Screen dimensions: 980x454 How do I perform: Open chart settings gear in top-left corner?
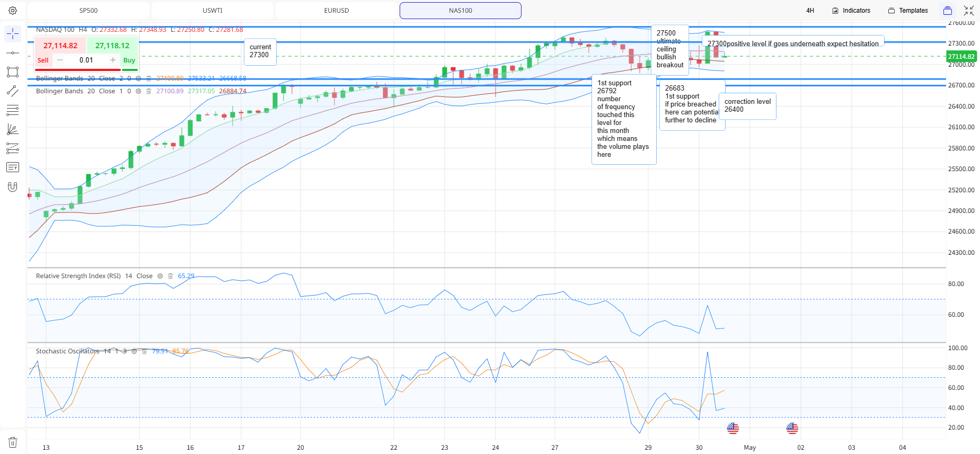click(13, 11)
